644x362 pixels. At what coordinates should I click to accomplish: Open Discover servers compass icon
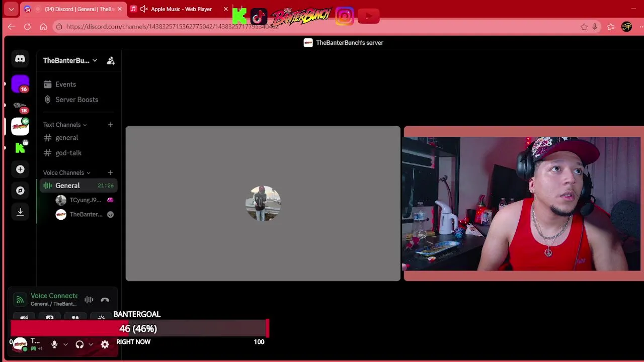20,191
